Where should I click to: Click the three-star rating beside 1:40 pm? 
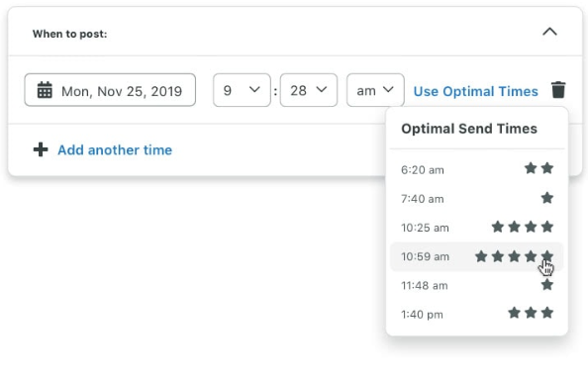tap(531, 313)
